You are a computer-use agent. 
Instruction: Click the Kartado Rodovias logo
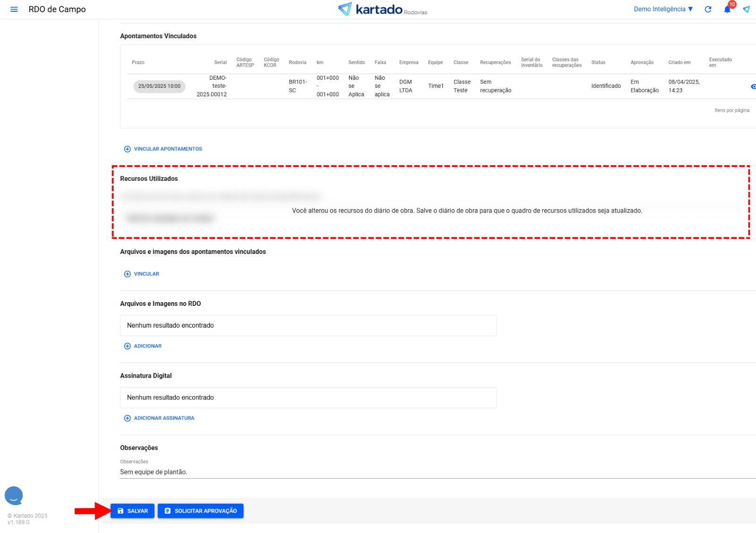tap(382, 9)
